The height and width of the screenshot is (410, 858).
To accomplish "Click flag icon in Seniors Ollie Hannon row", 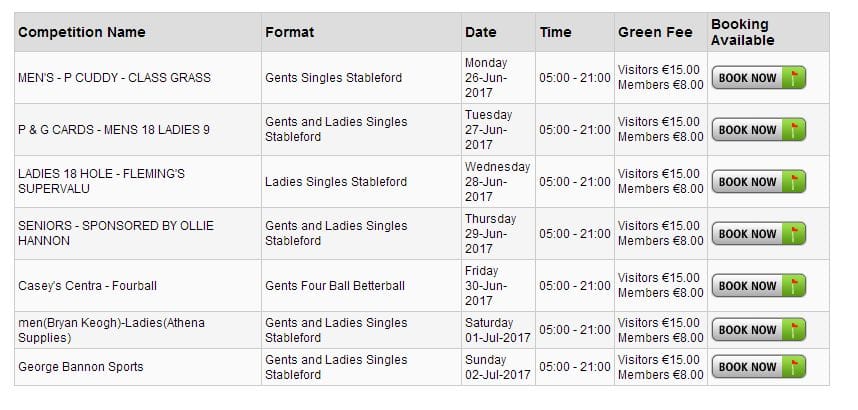I will click(x=794, y=234).
